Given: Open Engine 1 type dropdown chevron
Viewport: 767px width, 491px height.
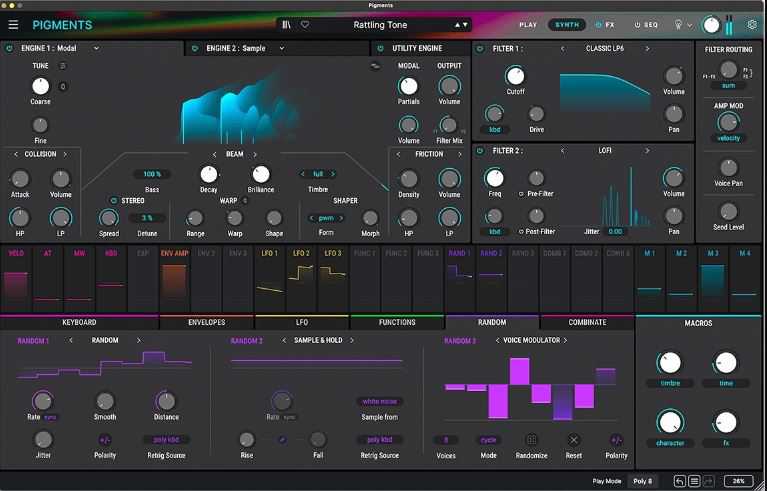Looking at the screenshot, I should point(96,48).
